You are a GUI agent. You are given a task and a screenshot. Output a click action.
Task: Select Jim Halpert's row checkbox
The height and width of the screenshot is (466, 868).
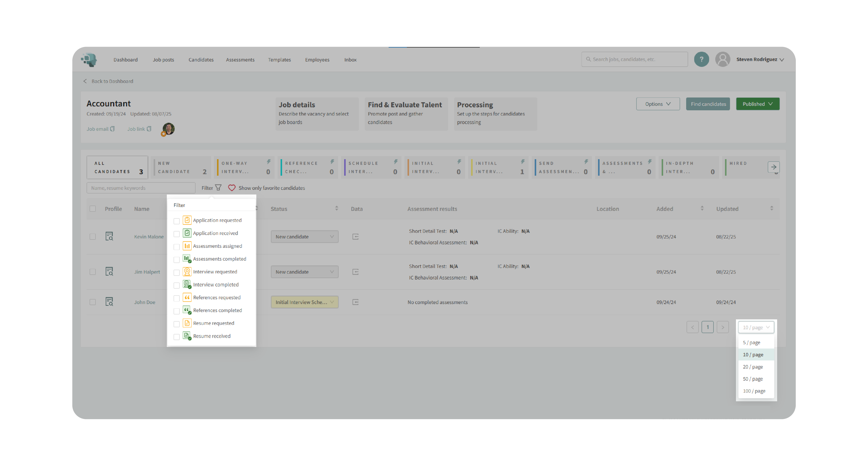tap(93, 272)
